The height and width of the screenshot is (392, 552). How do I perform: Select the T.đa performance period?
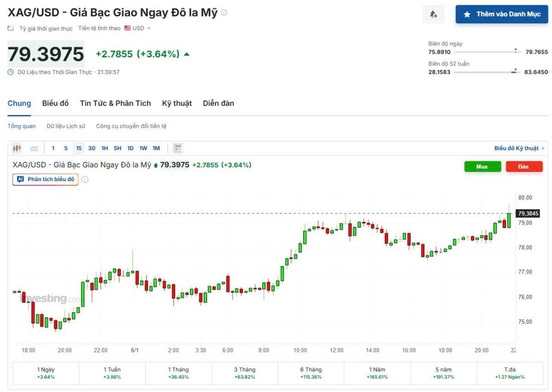[510, 373]
